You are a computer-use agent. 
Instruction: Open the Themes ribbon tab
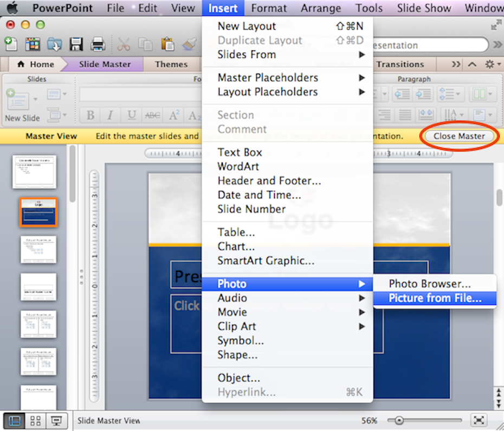[171, 64]
